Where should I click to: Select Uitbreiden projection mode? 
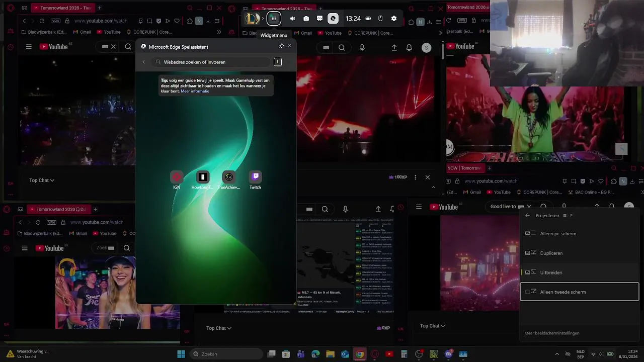point(580,273)
